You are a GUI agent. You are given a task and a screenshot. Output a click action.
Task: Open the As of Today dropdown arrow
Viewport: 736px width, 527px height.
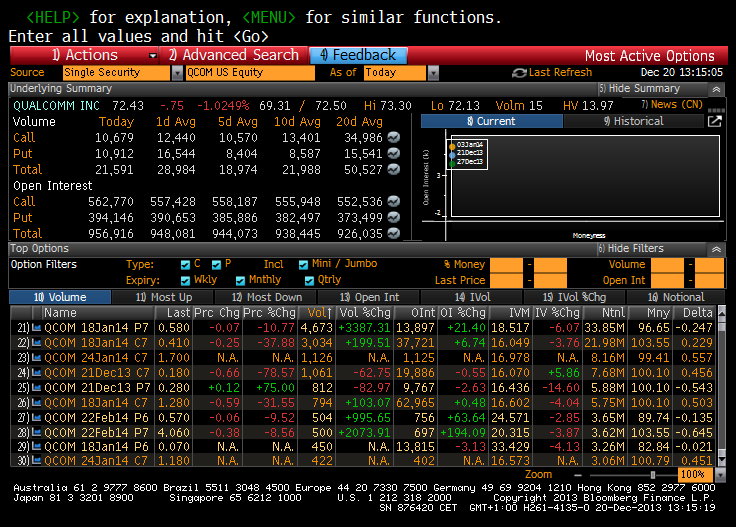(434, 73)
